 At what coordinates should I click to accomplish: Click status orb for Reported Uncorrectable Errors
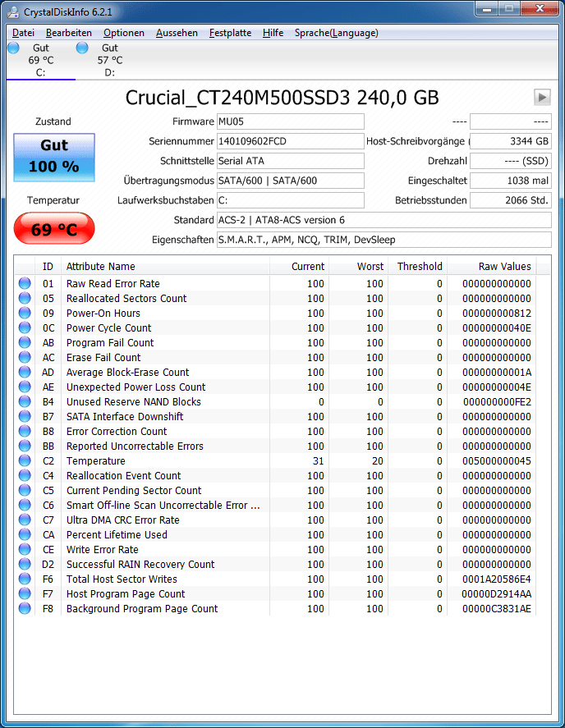tap(25, 446)
